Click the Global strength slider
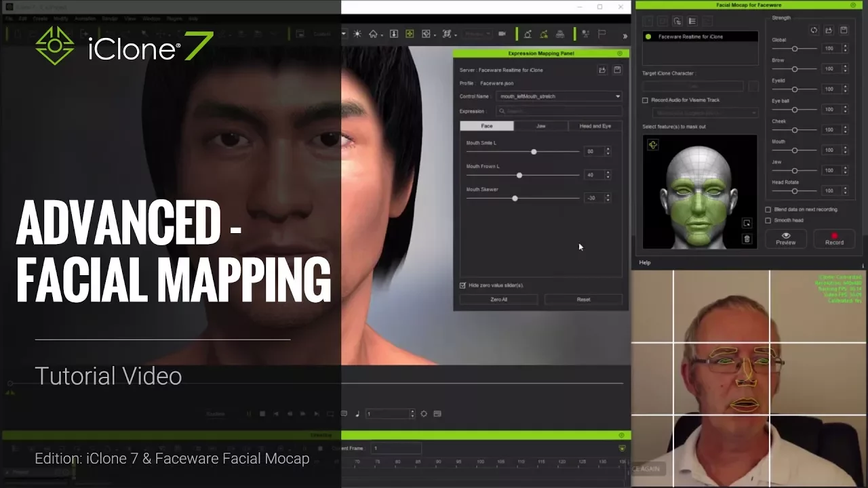Image resolution: width=868 pixels, height=488 pixels. pyautogui.click(x=795, y=49)
